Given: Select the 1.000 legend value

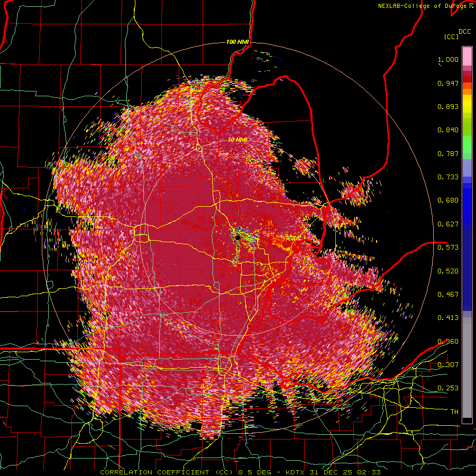Looking at the screenshot, I should click(x=448, y=59).
